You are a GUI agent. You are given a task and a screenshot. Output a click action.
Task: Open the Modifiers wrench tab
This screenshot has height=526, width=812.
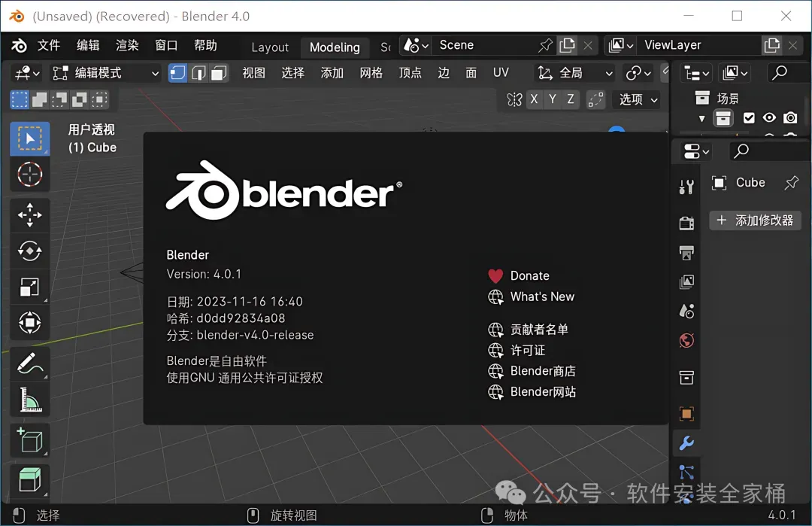pos(686,443)
